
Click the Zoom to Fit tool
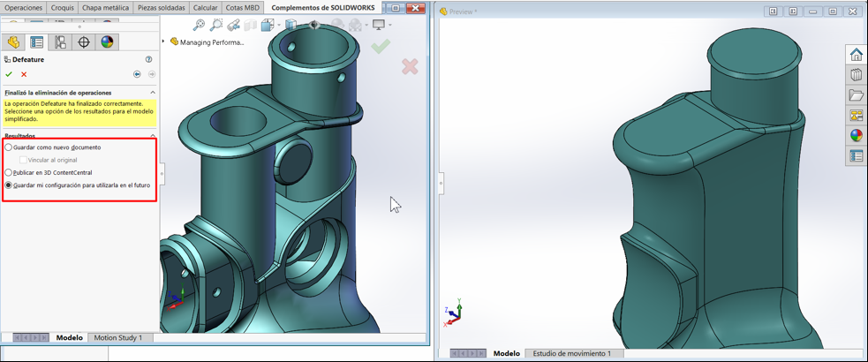coord(199,25)
